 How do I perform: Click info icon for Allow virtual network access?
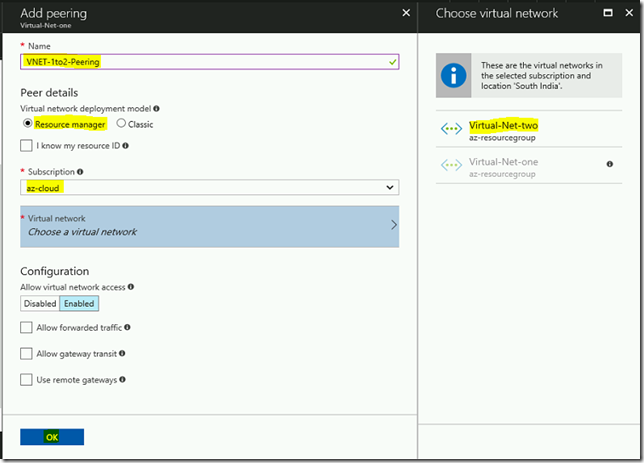point(131,287)
